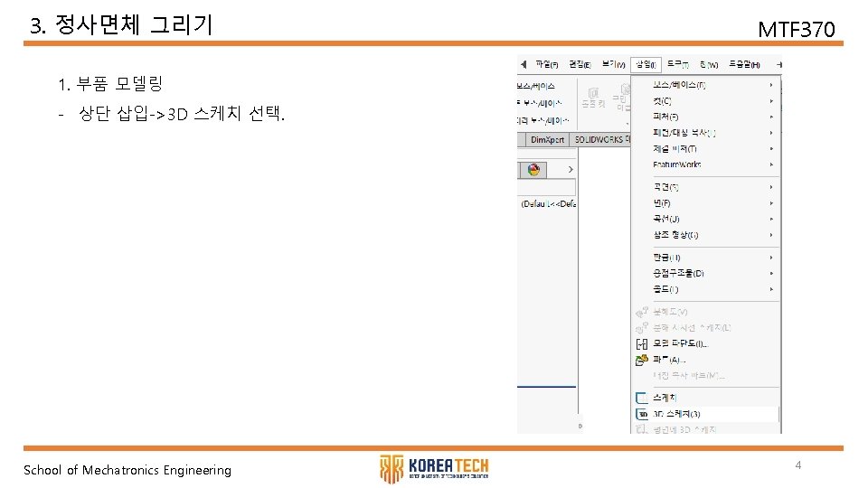Click the 평면에 3D 스케치 icon
The width and height of the screenshot is (868, 488).
(642, 429)
